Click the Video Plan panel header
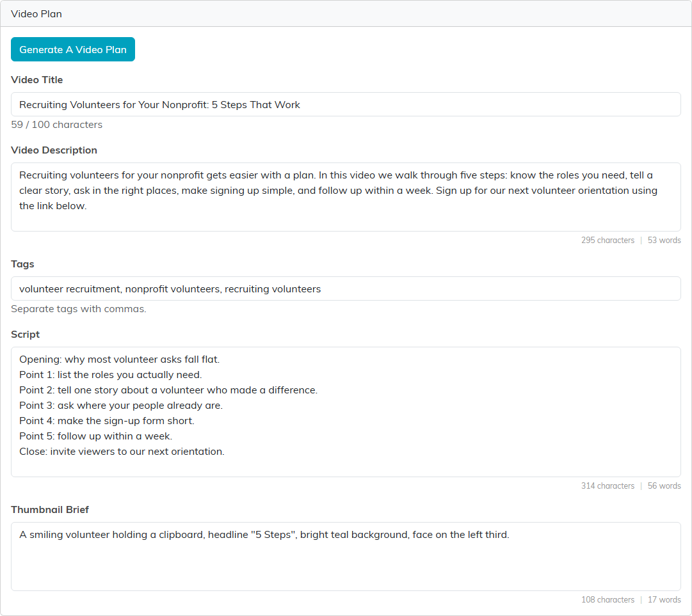Image resolution: width=692 pixels, height=616 pixels. tap(346, 13)
